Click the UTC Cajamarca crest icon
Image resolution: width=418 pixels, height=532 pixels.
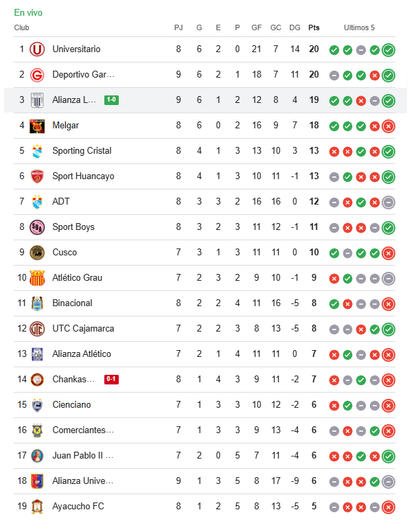[x=37, y=329]
